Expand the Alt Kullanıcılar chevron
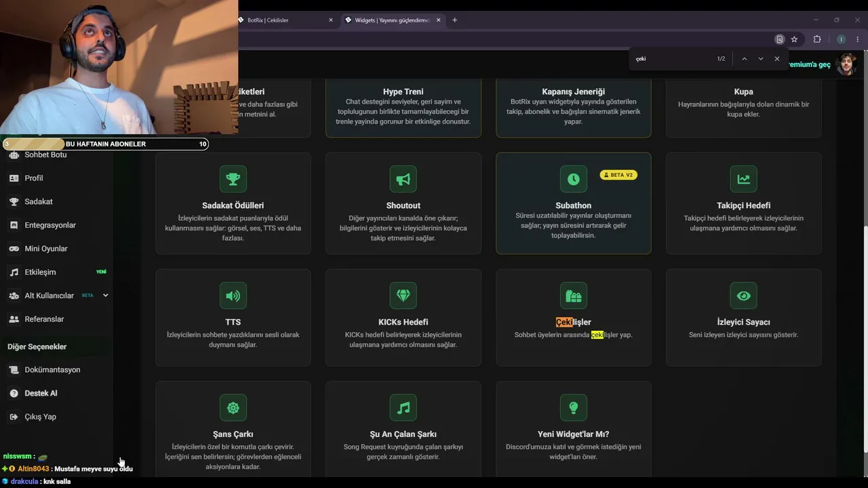The image size is (868, 488). (105, 296)
